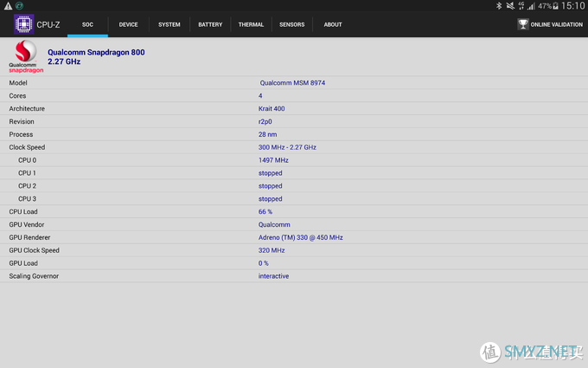This screenshot has width=588, height=368.
Task: Tap the Qualcomm Snapdragon logo
Action: tap(26, 56)
